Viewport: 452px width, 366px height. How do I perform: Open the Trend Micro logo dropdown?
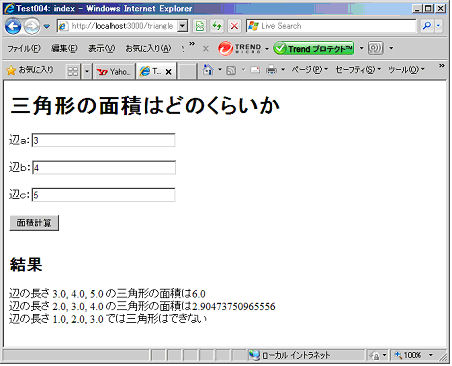[x=267, y=49]
